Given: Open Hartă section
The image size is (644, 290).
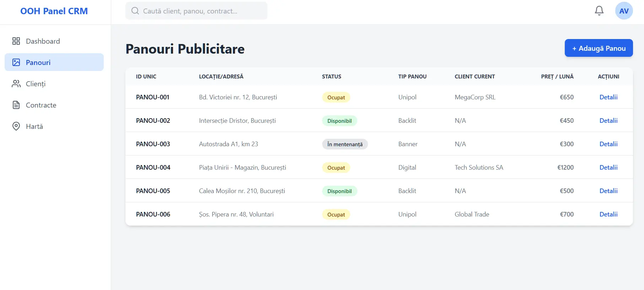Looking at the screenshot, I should point(54,126).
